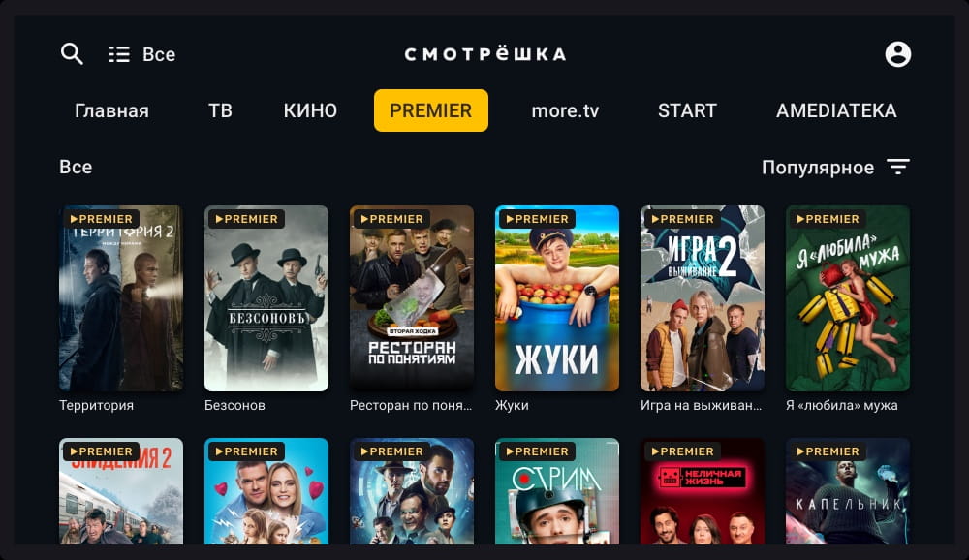Click the sort filter icon beside Популярное
969x560 pixels.
point(898,167)
